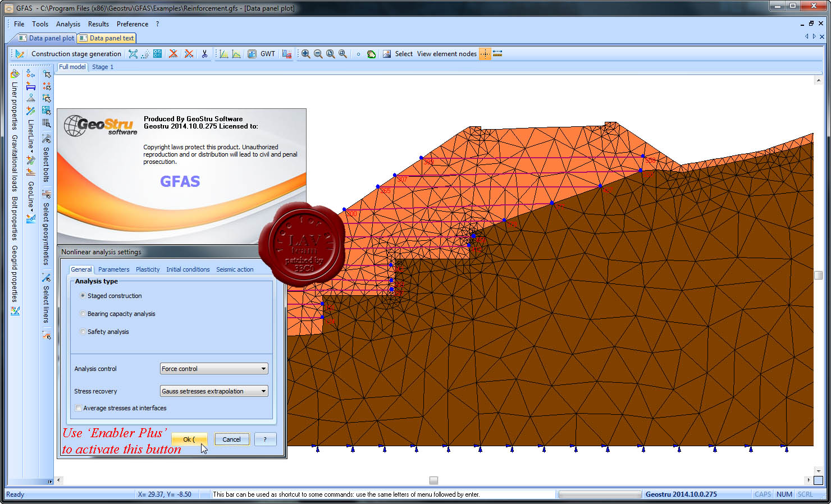831x504 pixels.
Task: Click the icon above GeoLine label
Action: tap(30, 173)
